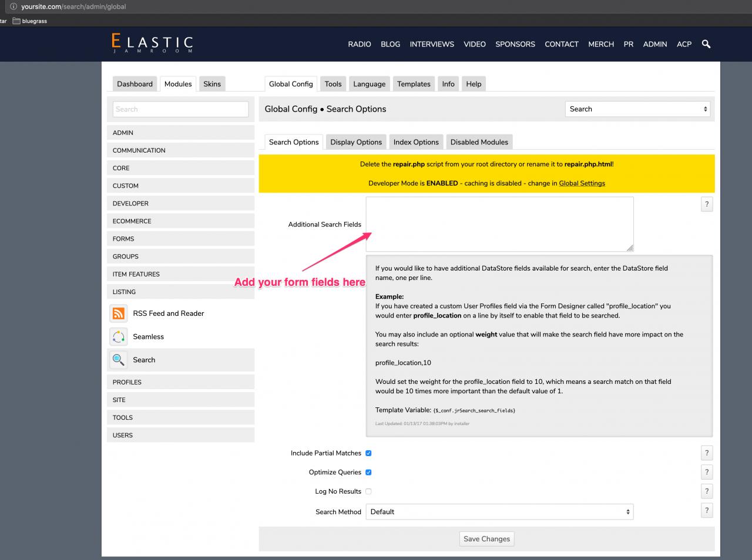Follow the Global Settings link

click(x=582, y=183)
